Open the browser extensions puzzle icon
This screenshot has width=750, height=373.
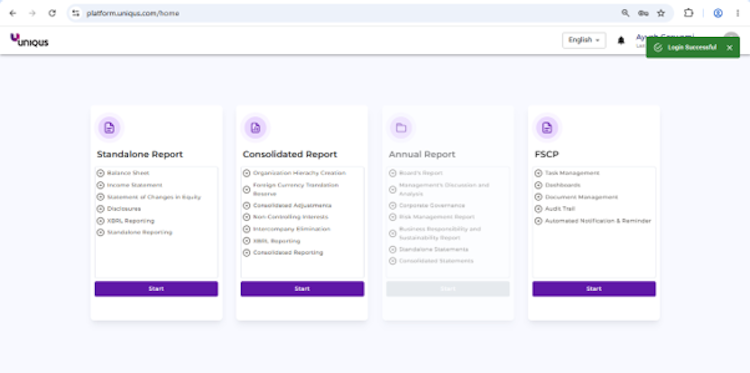688,13
